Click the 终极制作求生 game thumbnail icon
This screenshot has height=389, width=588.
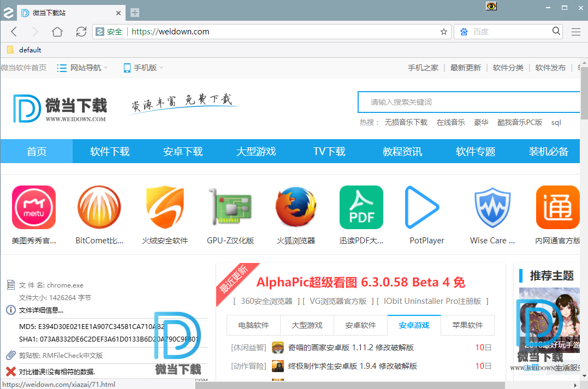click(x=278, y=366)
